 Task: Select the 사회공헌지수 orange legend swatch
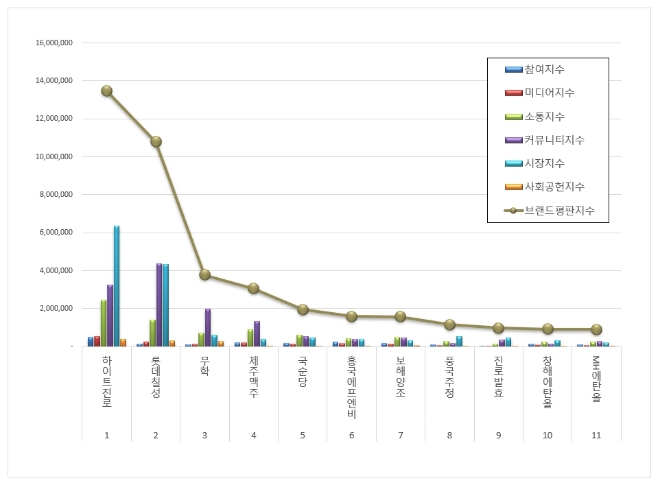click(x=514, y=187)
